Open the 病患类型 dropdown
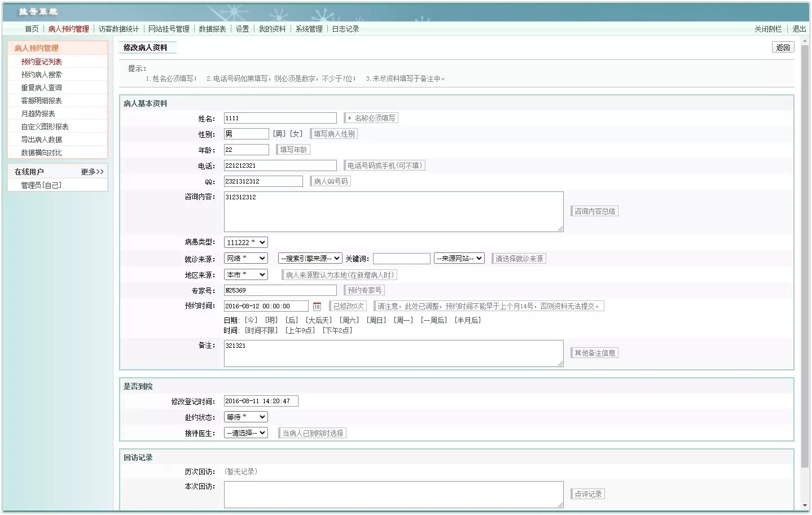This screenshot has width=812, height=515. tap(245, 243)
